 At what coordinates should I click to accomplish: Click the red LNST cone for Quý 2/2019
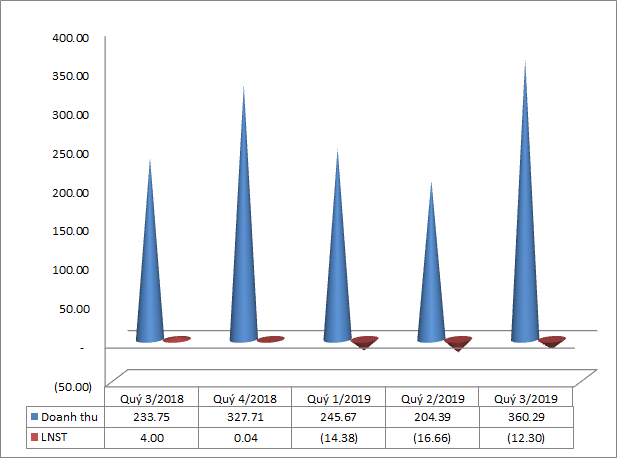click(x=458, y=343)
